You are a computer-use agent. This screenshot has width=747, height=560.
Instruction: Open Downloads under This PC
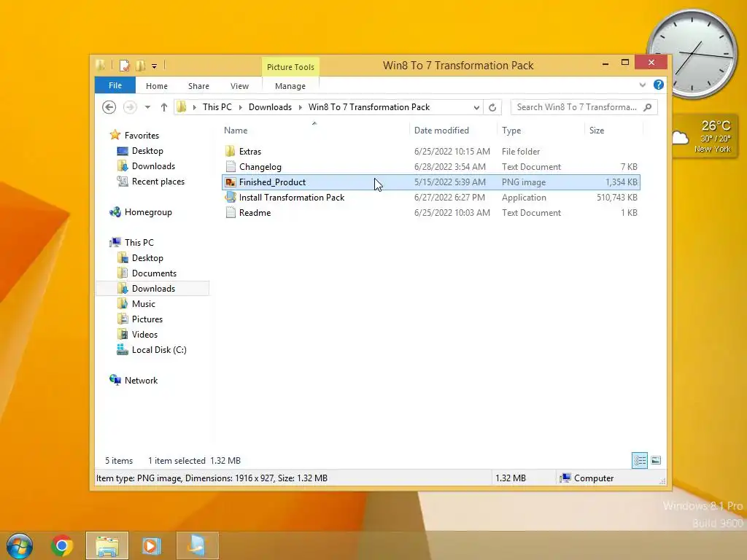pyautogui.click(x=152, y=289)
